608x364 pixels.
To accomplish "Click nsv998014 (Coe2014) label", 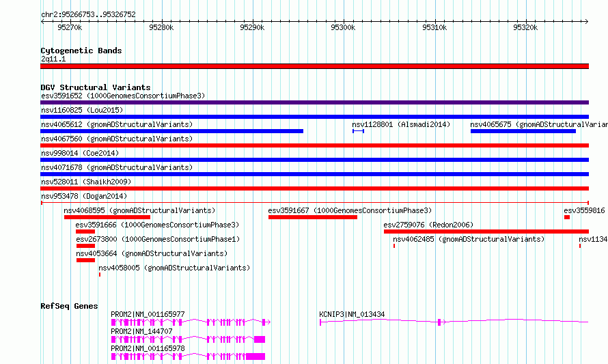I will tap(80, 153).
